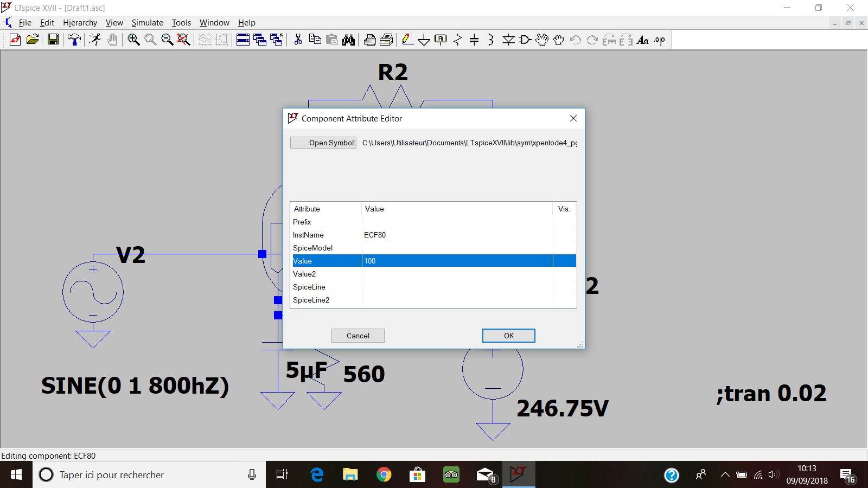Screen dimensions: 868x488
Task: Create a new schematic with the toolbar icon
Action: (x=15, y=40)
